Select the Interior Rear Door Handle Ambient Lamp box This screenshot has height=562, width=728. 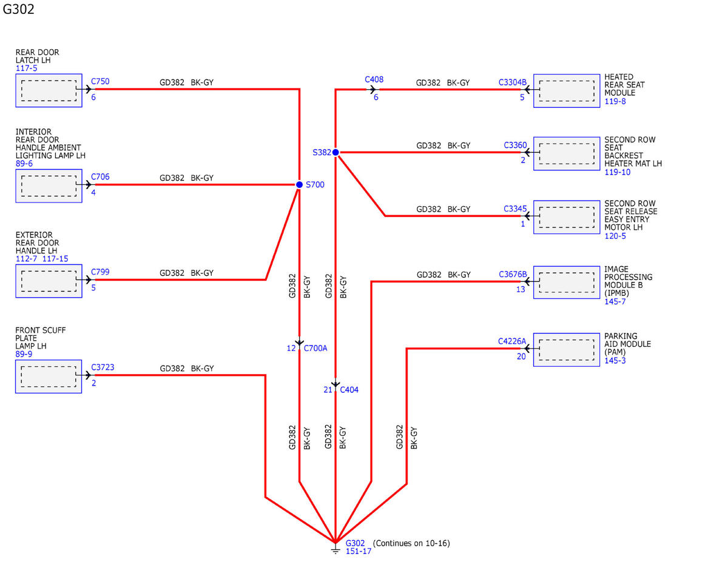tap(49, 186)
